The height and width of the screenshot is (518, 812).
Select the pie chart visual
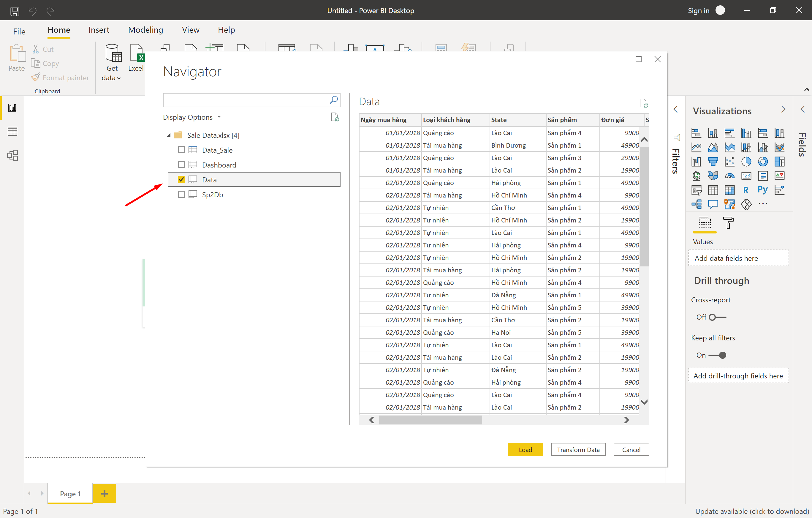(x=746, y=162)
